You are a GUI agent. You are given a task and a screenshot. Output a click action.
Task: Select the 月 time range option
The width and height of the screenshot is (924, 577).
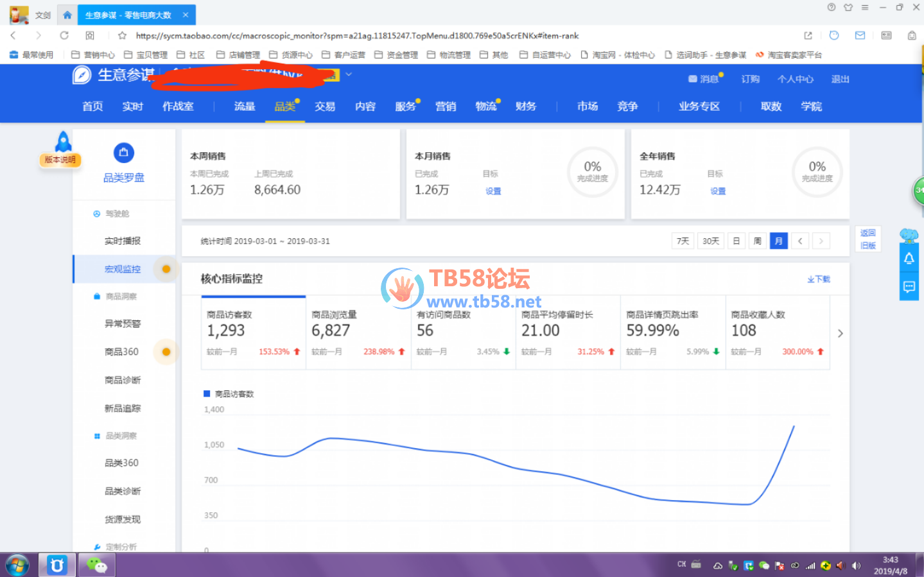778,241
